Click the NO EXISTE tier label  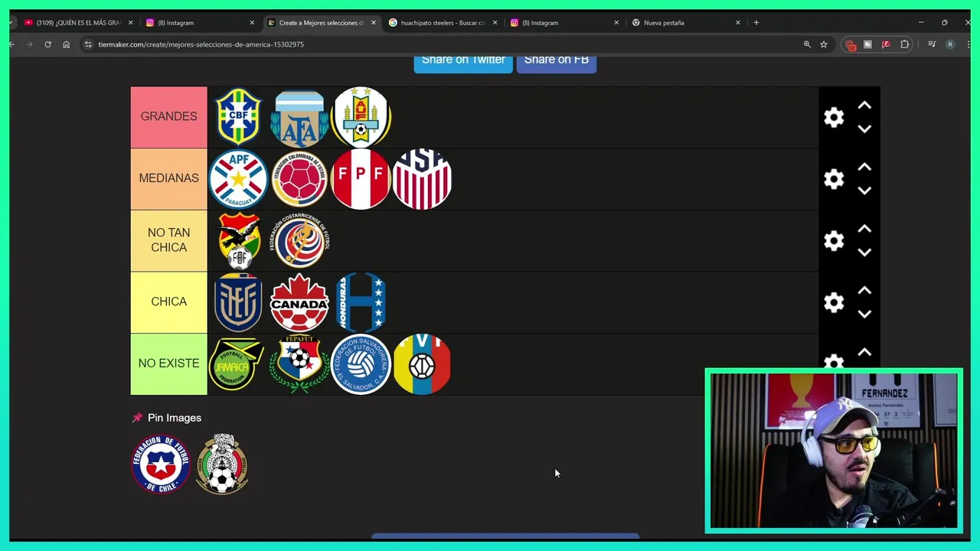168,364
